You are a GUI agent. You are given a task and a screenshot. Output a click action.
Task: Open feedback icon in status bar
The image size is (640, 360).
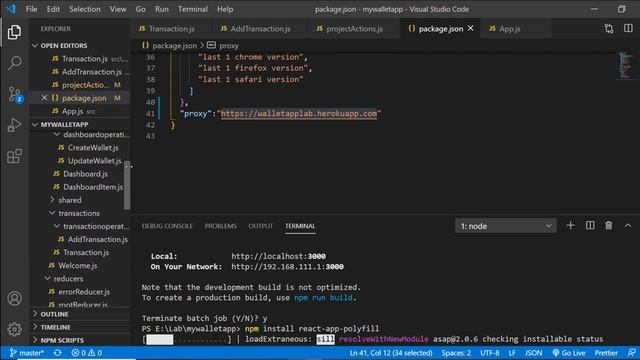click(x=631, y=353)
